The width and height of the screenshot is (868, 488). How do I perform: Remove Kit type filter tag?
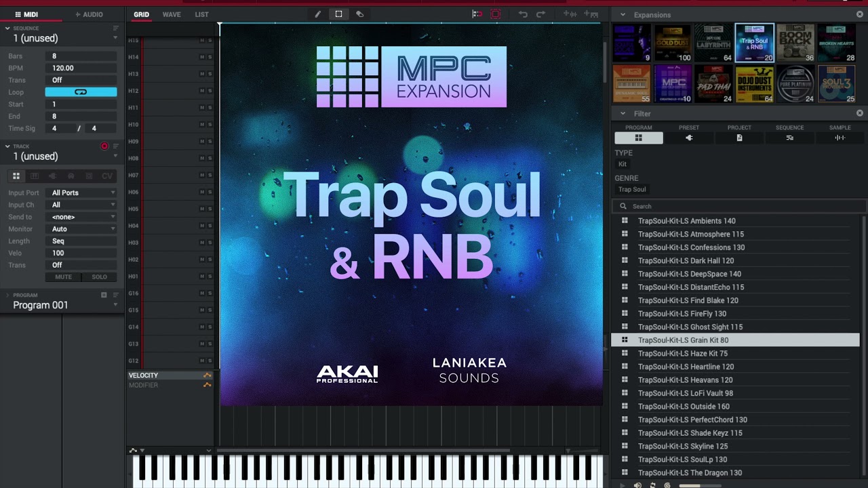point(623,164)
